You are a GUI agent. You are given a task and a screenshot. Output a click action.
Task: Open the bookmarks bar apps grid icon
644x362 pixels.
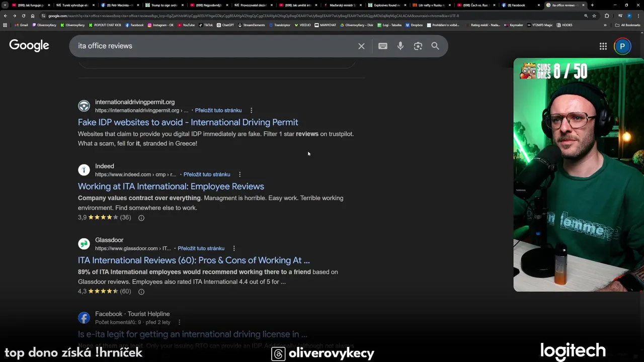tap(5, 25)
